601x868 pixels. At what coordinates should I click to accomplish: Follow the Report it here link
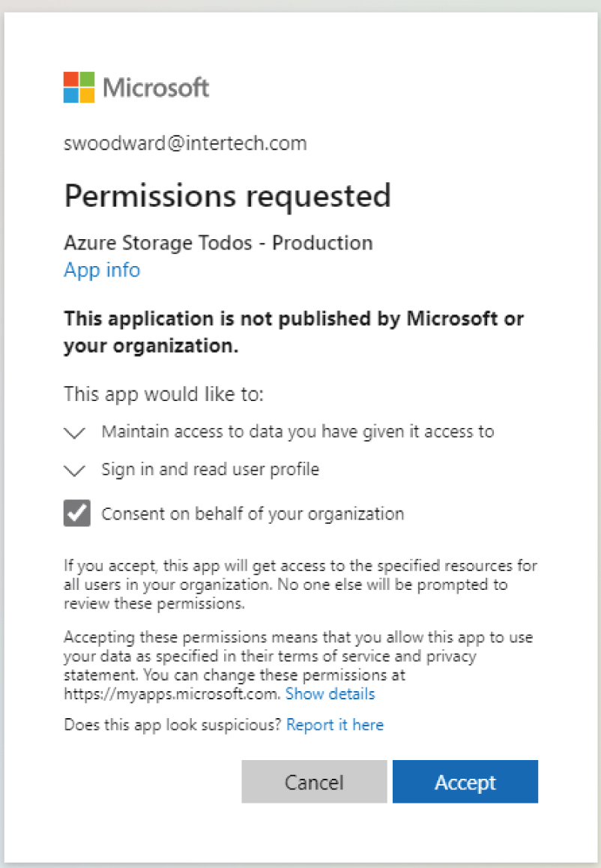(335, 725)
